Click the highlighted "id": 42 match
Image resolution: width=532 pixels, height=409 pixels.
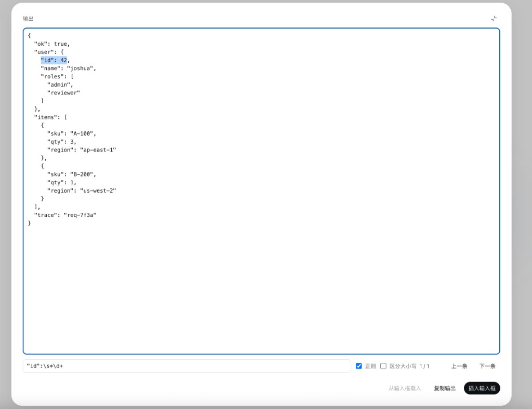click(54, 60)
